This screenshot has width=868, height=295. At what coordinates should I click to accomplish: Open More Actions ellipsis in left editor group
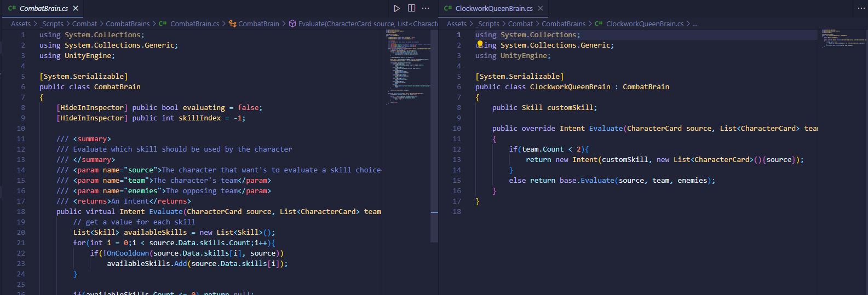pos(426,8)
